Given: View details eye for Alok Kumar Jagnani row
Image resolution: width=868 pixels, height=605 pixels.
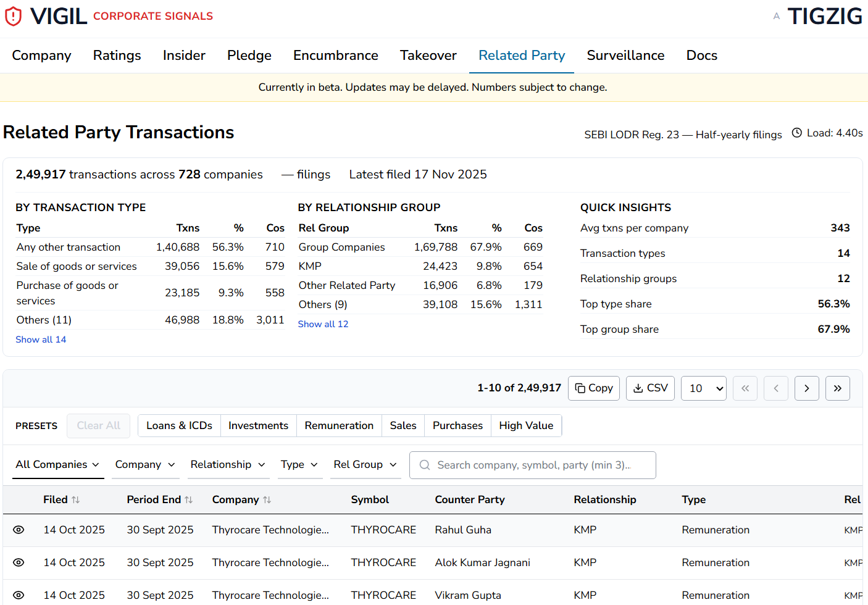Looking at the screenshot, I should [19, 562].
